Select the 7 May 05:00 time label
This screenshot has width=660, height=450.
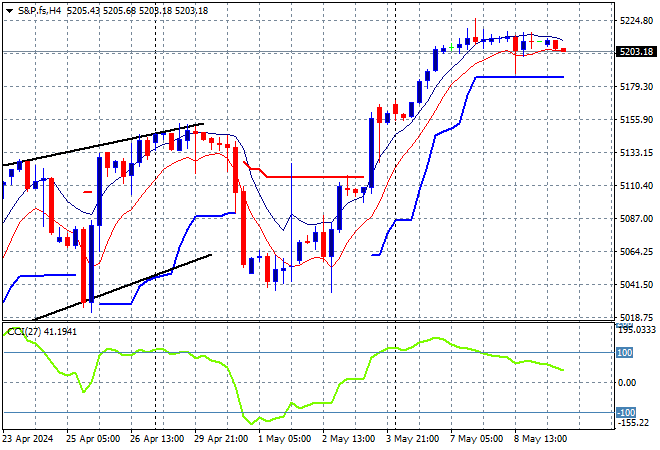coord(476,439)
